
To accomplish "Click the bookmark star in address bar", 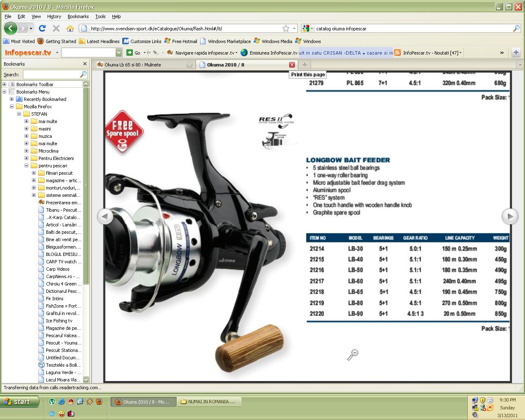I will tap(286, 28).
